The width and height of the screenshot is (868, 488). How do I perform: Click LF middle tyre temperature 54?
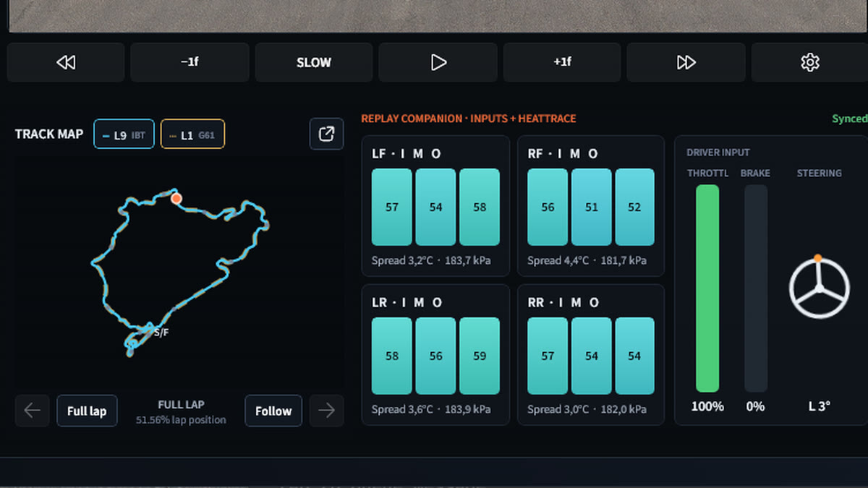tap(435, 207)
